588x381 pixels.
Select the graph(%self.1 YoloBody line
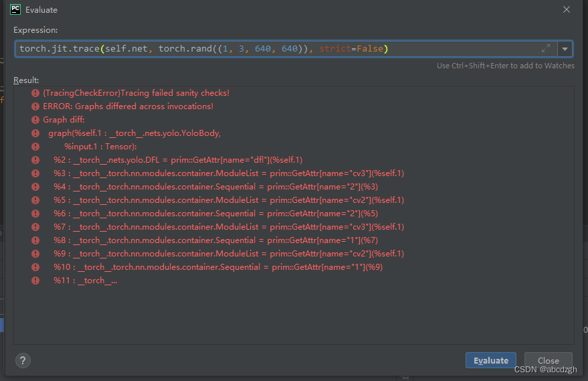[134, 133]
